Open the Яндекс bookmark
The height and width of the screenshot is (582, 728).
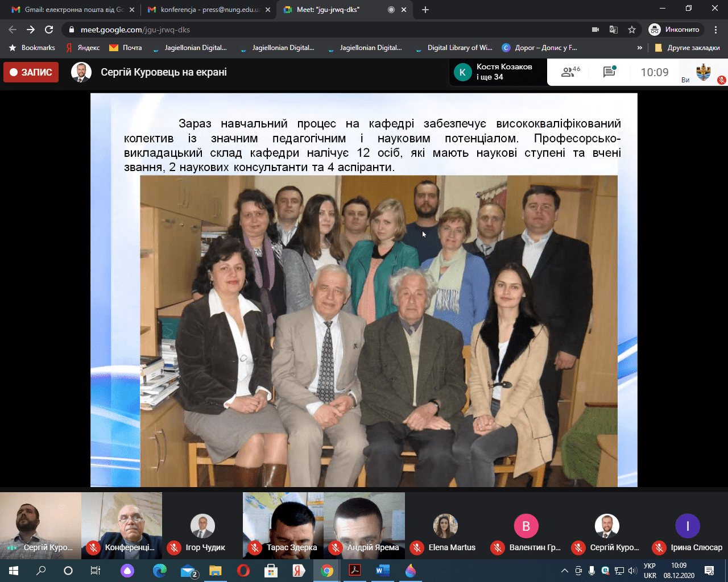click(83, 48)
